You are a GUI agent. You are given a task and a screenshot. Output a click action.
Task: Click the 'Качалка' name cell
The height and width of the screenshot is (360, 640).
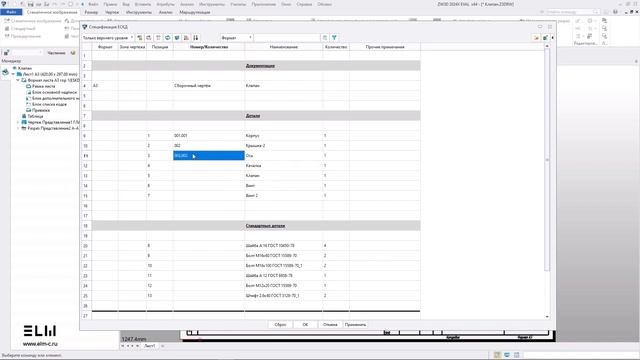[283, 166]
